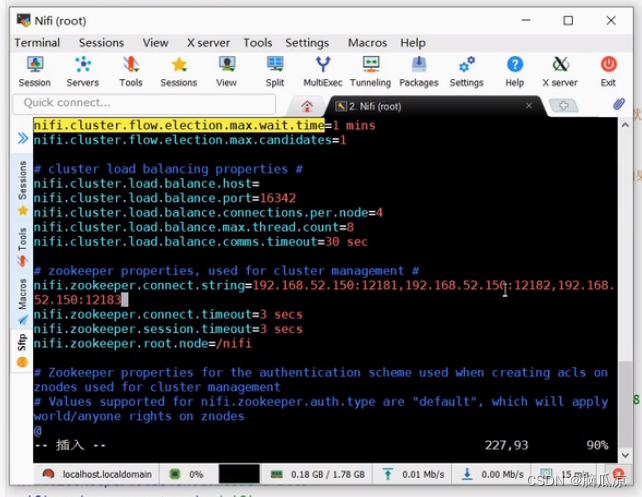Click the nifi.cluster.load.balance.host= line
642x497 pixels.
pos(146,183)
